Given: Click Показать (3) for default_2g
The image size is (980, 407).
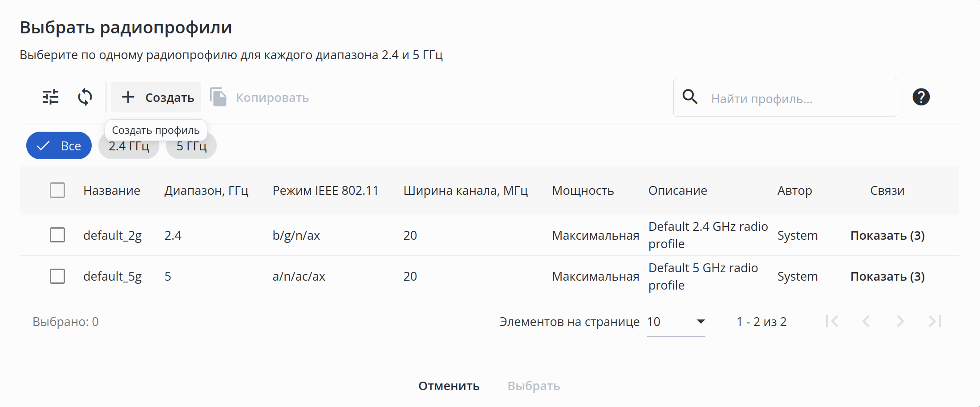Looking at the screenshot, I should pos(887,235).
